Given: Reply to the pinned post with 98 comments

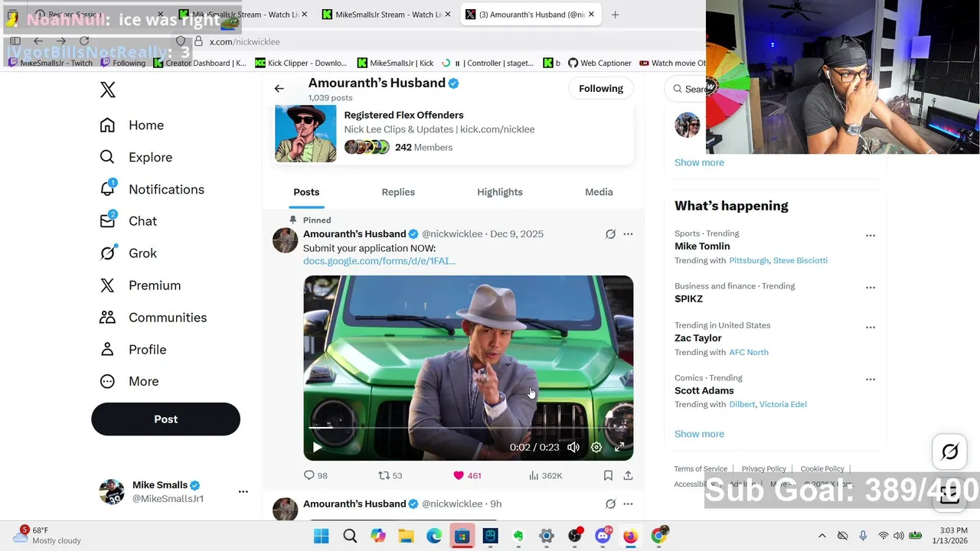Looking at the screenshot, I should pos(315,475).
